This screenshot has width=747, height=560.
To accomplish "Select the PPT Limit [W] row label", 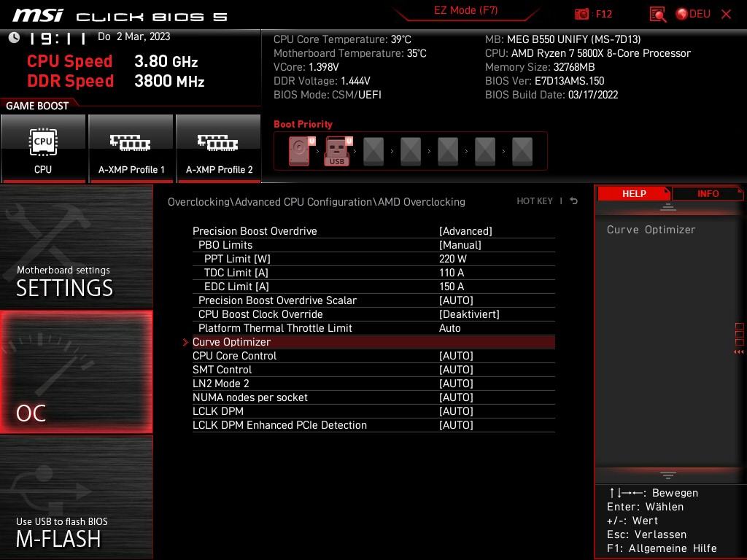I will tap(237, 259).
